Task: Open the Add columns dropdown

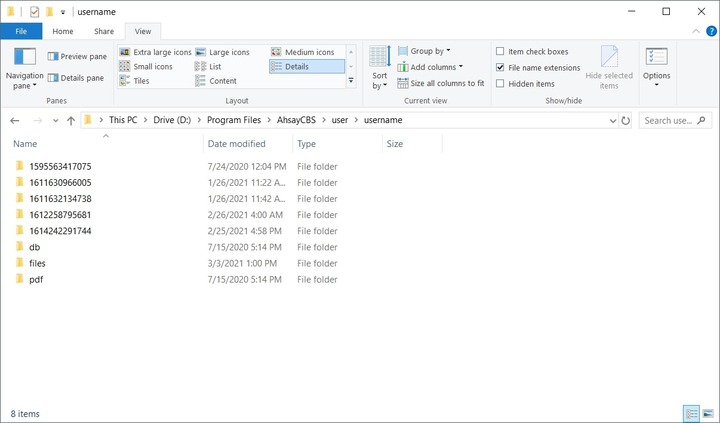Action: tap(430, 67)
